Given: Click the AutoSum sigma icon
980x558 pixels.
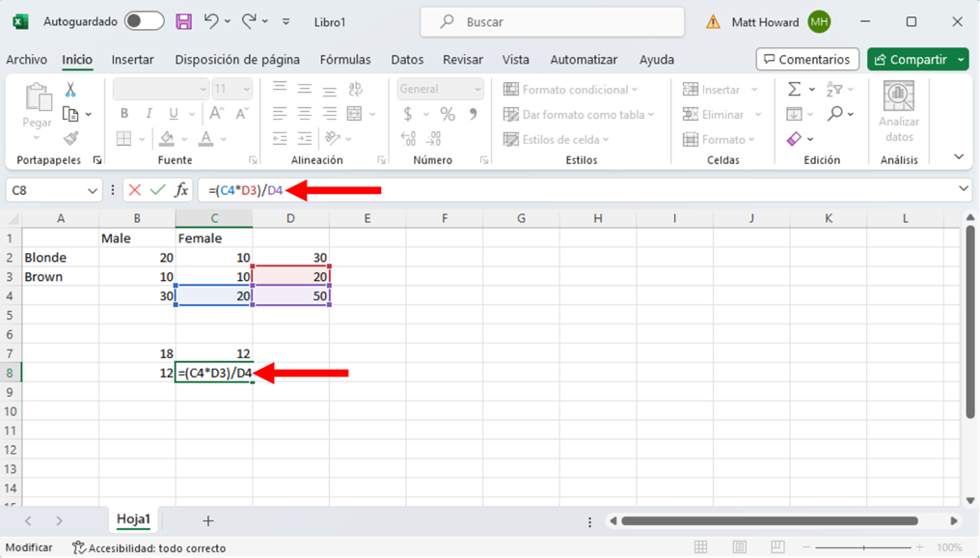Looking at the screenshot, I should (794, 89).
